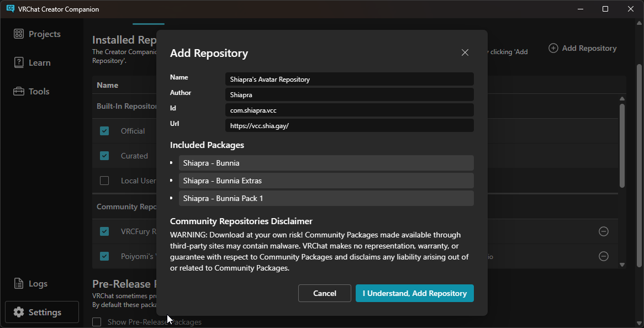
Task: Open the Learn page in the sidebar
Action: tap(39, 63)
